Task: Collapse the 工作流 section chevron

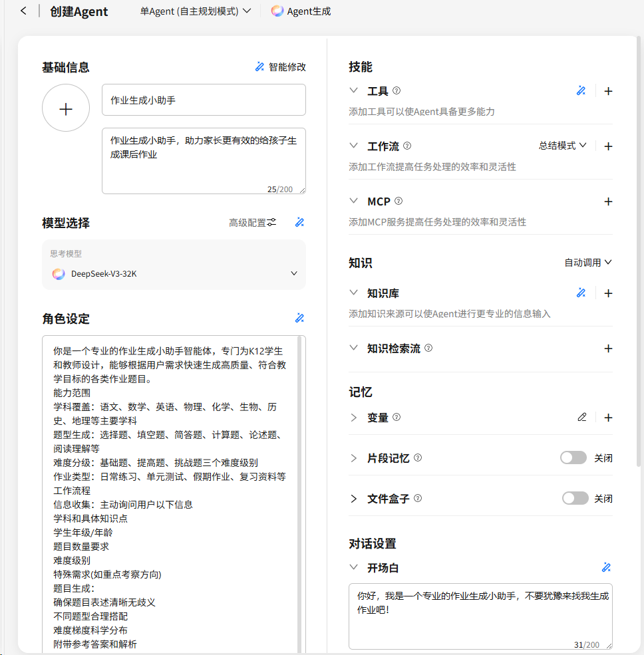Action: coord(353,146)
